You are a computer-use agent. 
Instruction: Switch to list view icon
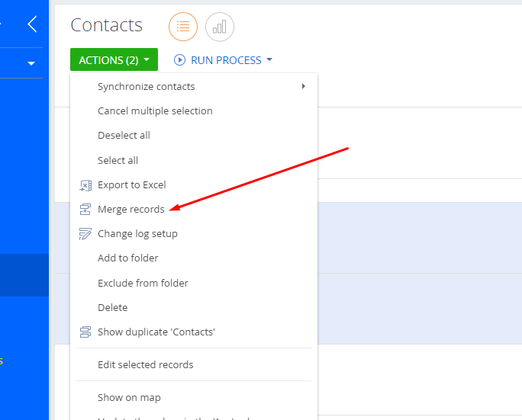tap(182, 27)
